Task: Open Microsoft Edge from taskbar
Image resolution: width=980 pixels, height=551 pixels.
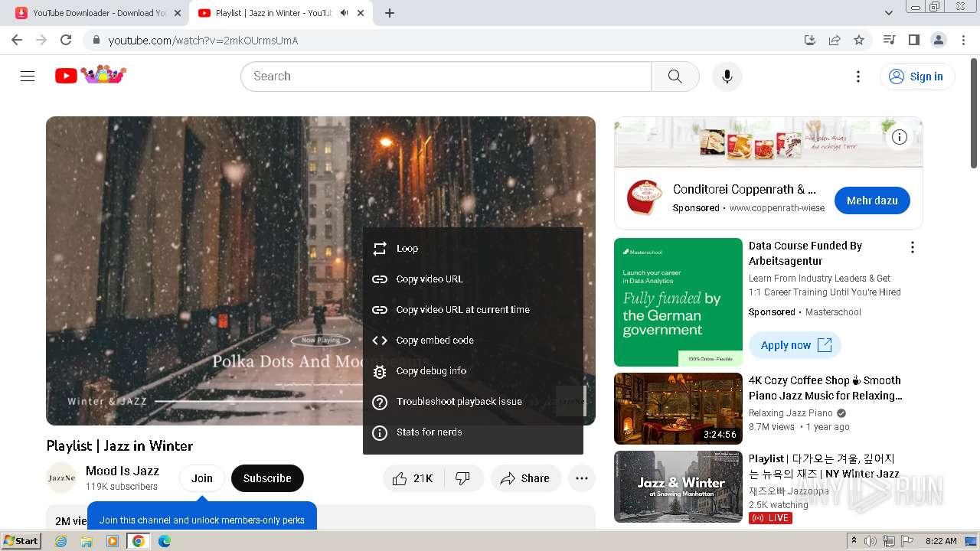Action: (x=164, y=541)
